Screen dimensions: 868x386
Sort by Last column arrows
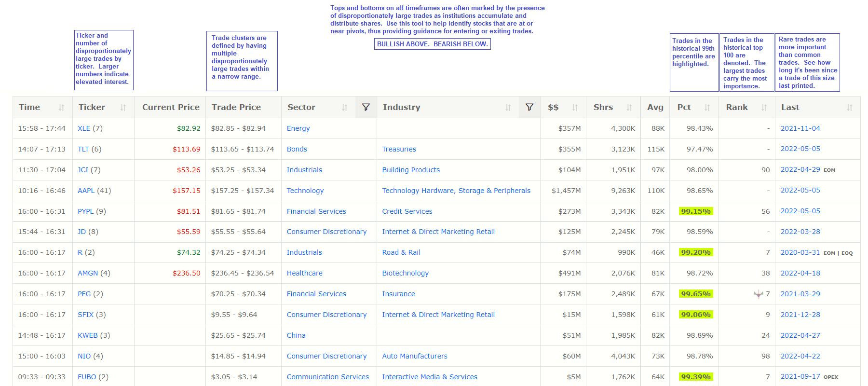point(849,108)
